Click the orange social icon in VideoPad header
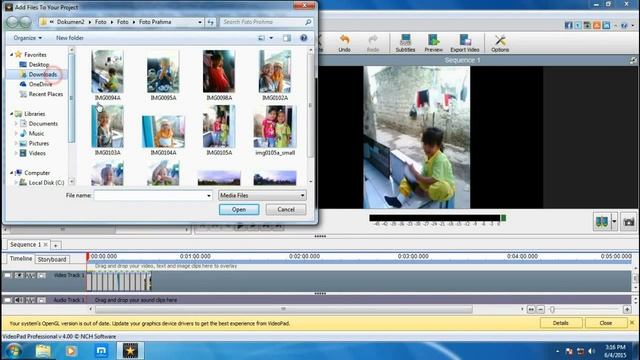Viewport: 640px width, 360px height. (596, 25)
